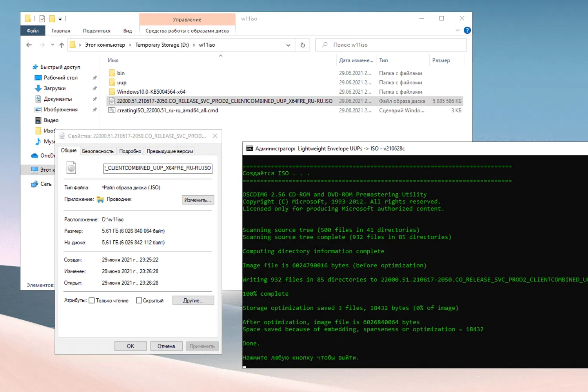Open the address bar history dropdown

288,45
